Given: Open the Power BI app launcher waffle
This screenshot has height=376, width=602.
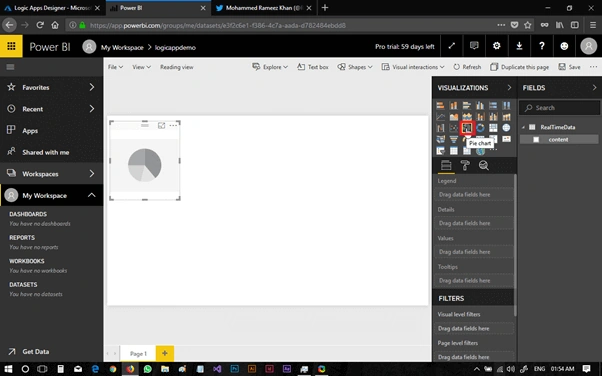Looking at the screenshot, I should [11, 46].
